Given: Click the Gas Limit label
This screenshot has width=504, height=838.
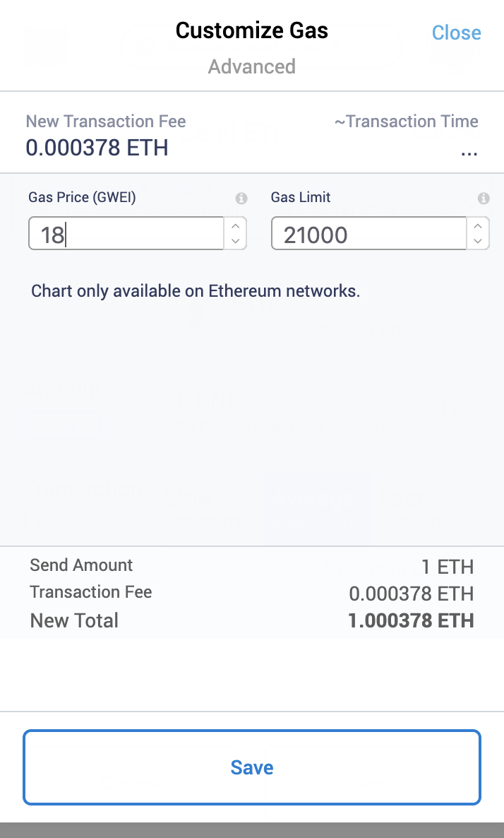Looking at the screenshot, I should coord(301,198).
